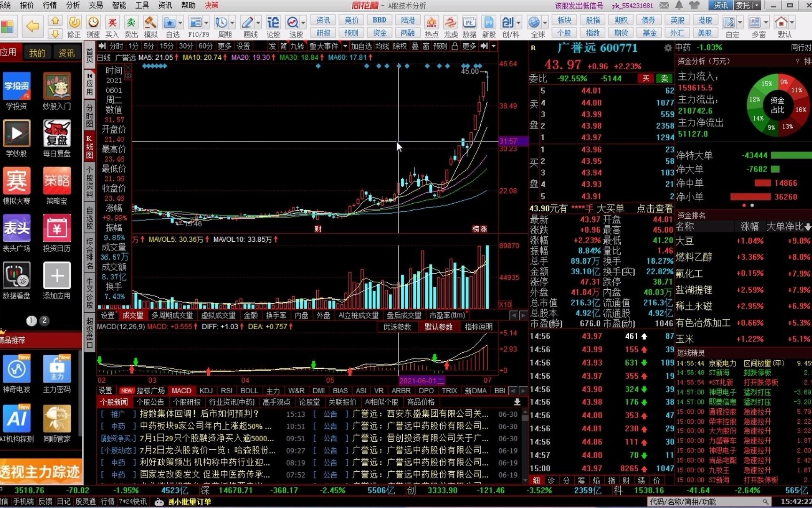The height and width of the screenshot is (508, 812).
Task: Expand the 全球 dropdown arrow
Action: tap(545, 23)
